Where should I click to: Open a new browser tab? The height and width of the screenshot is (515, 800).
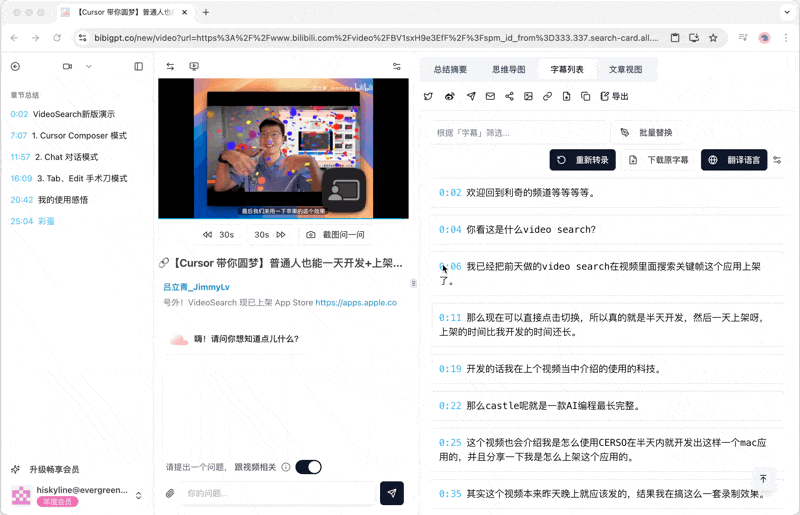click(x=206, y=12)
